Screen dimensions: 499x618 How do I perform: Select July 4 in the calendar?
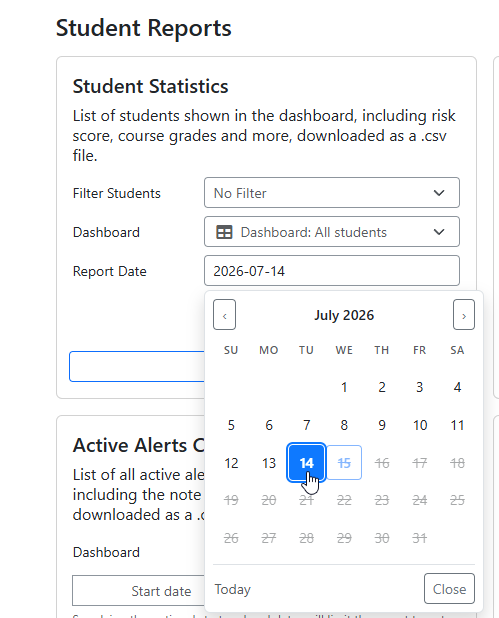tap(457, 387)
